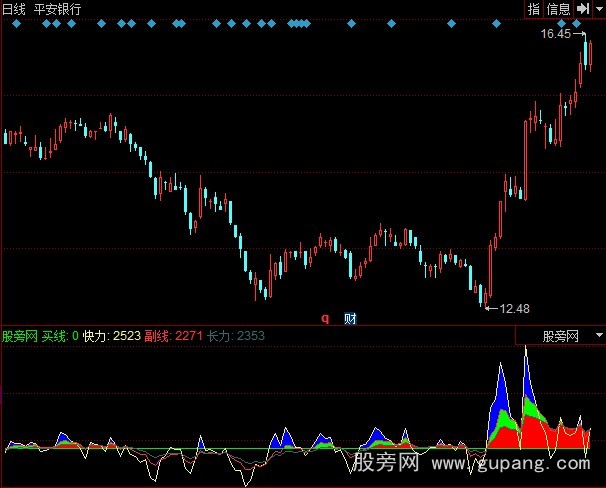This screenshot has height=488, width=606.
Task: Click the red 副线 2271 indicator label
Action: 171,336
